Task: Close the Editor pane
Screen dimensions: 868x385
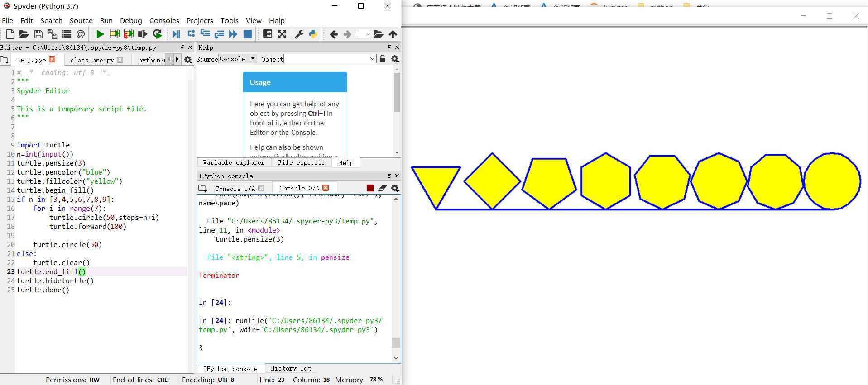Action: [190, 47]
